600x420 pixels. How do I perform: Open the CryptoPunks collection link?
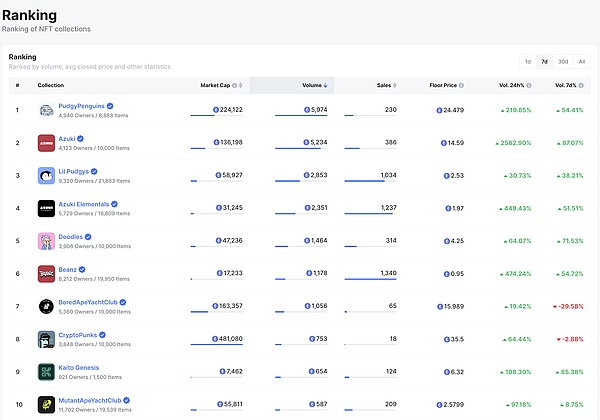pyautogui.click(x=78, y=335)
